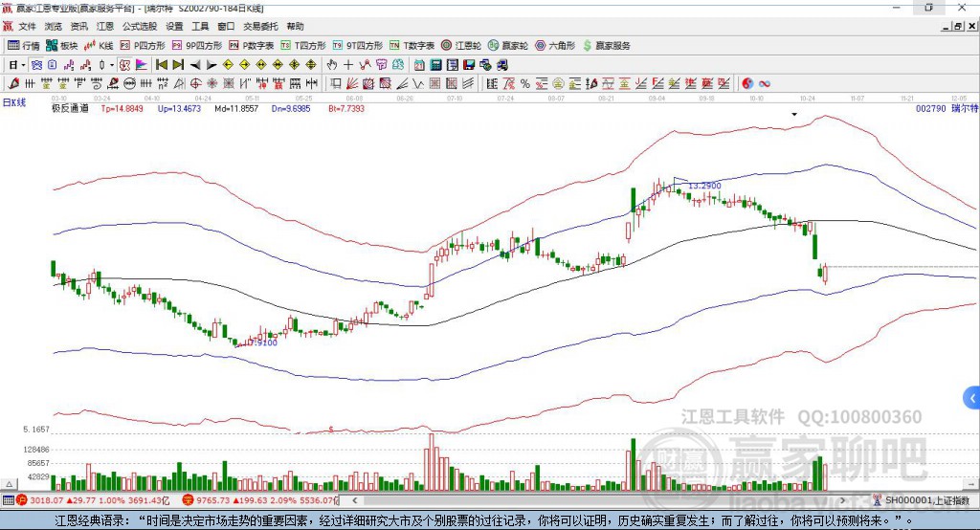Select the red target circle tool
This screenshot has height=530, width=980.
(195, 84)
